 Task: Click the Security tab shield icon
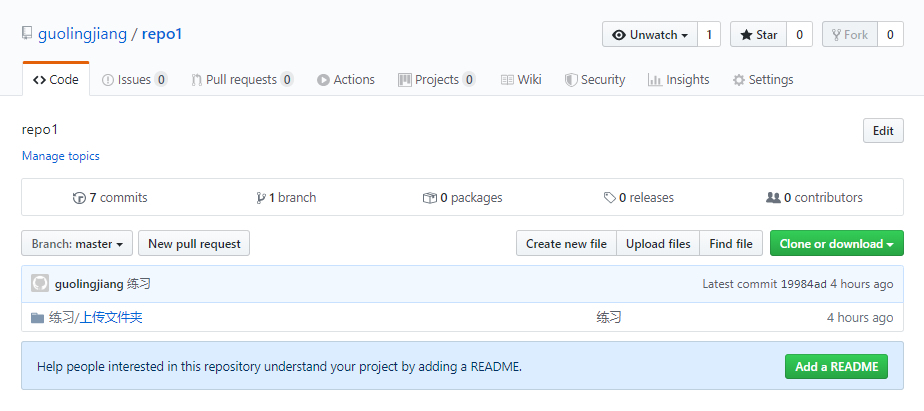(x=571, y=80)
